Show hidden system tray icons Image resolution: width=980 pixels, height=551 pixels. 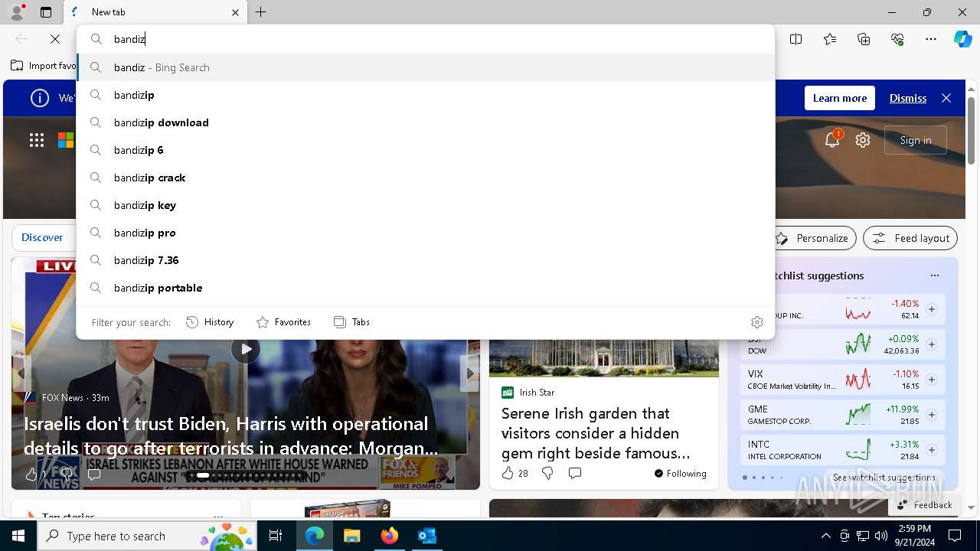point(825,536)
